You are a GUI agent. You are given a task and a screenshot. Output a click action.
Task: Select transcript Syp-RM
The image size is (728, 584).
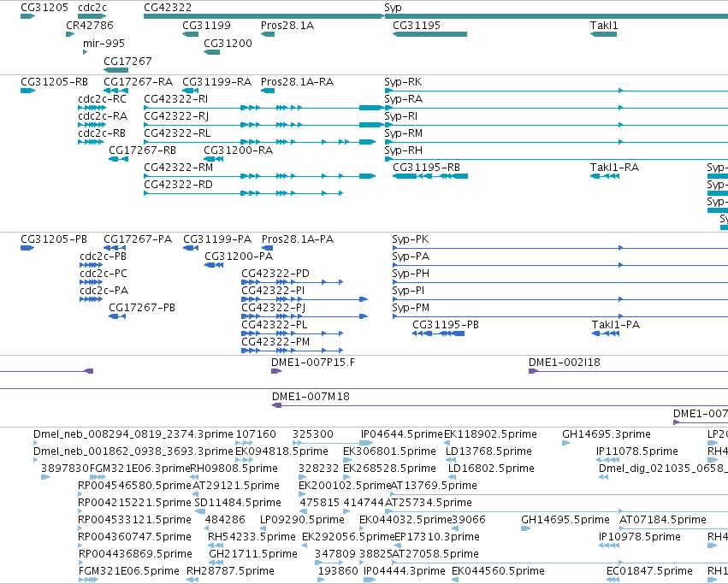point(403,133)
